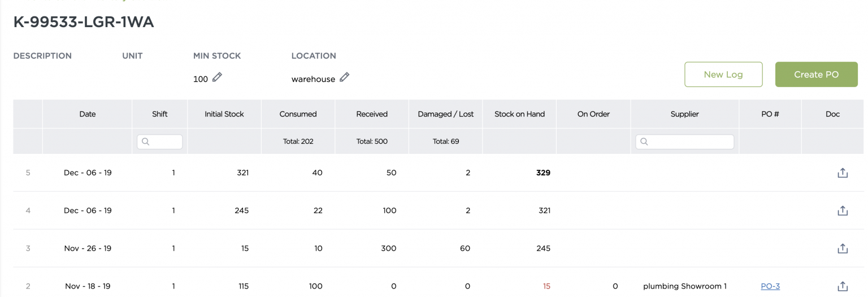Sort by the Stock on Hand header
868x297 pixels.
(519, 114)
